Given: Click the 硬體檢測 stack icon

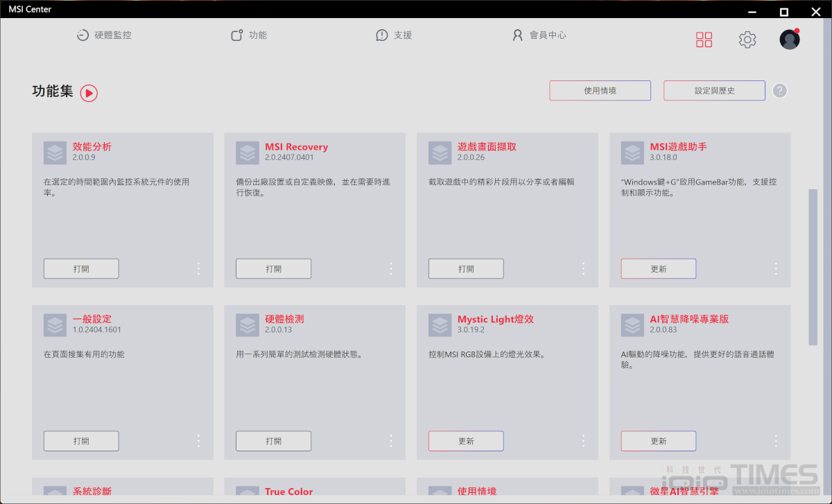Looking at the screenshot, I should (x=247, y=325).
